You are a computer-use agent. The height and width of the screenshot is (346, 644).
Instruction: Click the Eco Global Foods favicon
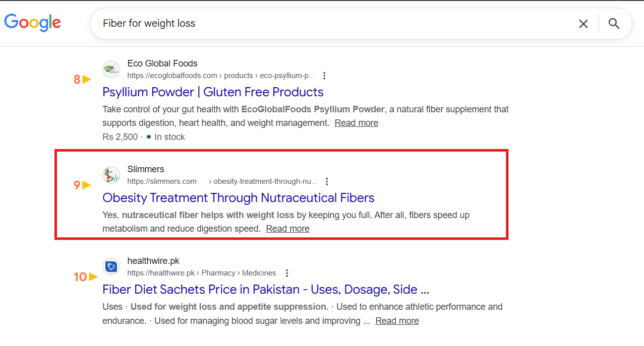(x=111, y=70)
